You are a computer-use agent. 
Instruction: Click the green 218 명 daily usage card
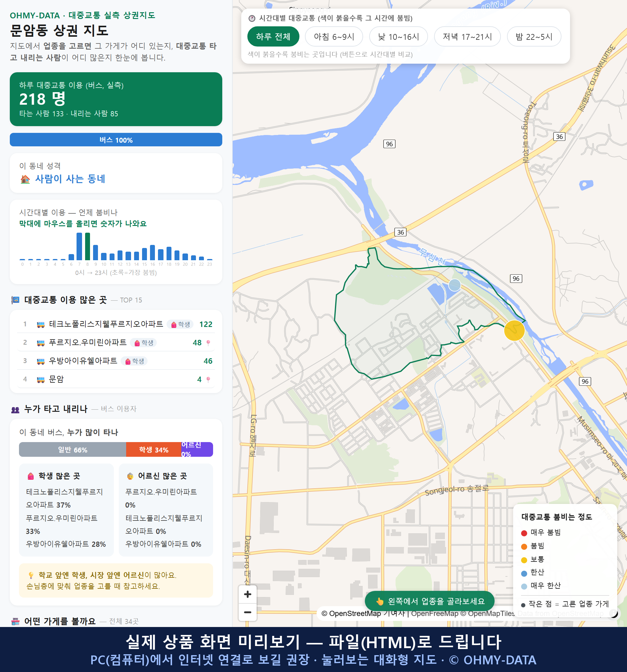coord(116,99)
